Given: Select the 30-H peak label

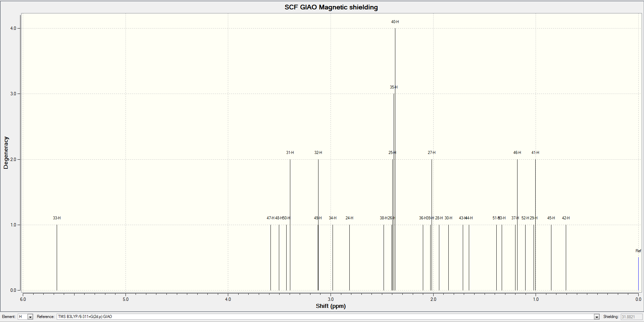Looking at the screenshot, I should (448, 218).
